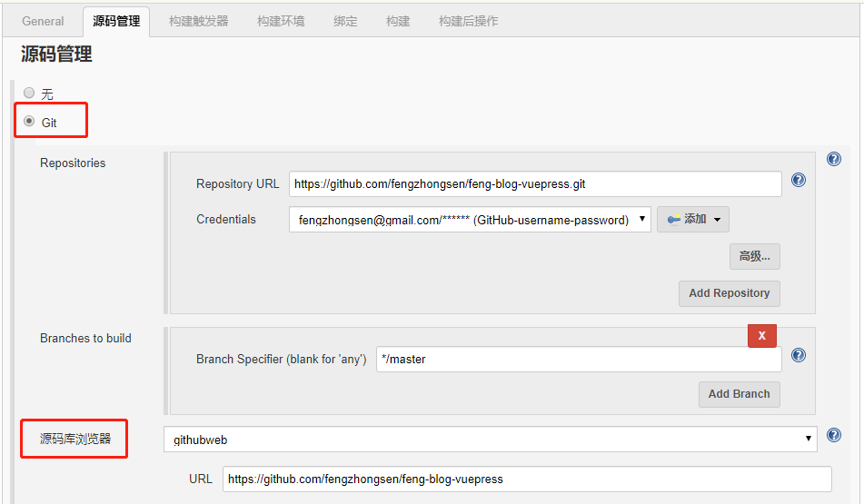Go to the 构建环境 tab
Viewport: 864px width, 504px height.
pos(281,21)
